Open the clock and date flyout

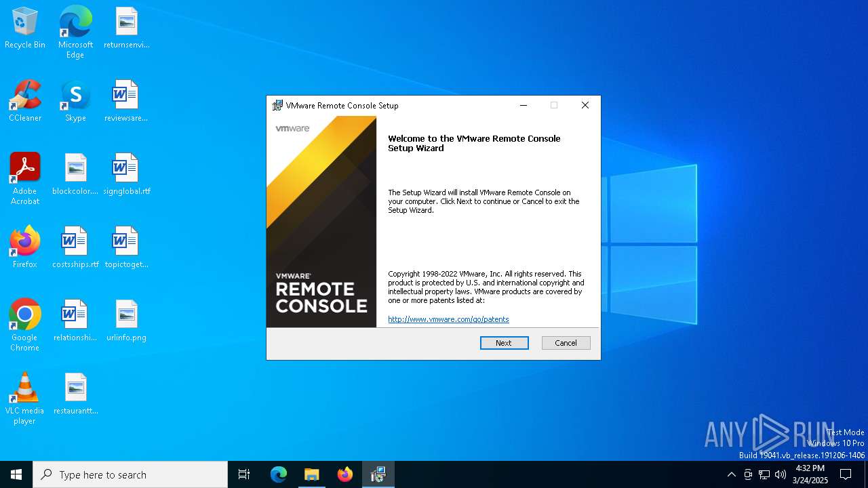tap(810, 474)
